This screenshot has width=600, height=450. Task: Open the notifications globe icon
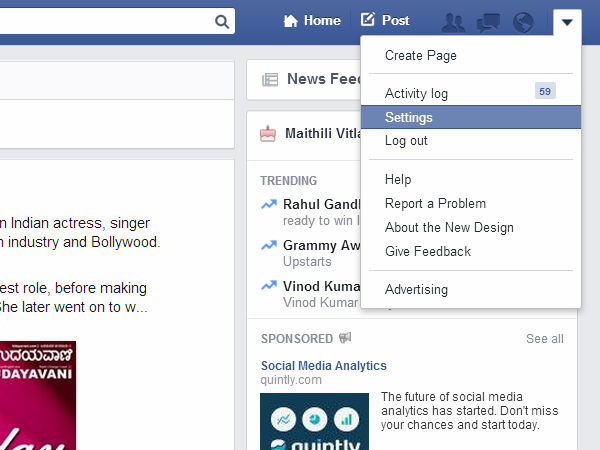(x=523, y=23)
